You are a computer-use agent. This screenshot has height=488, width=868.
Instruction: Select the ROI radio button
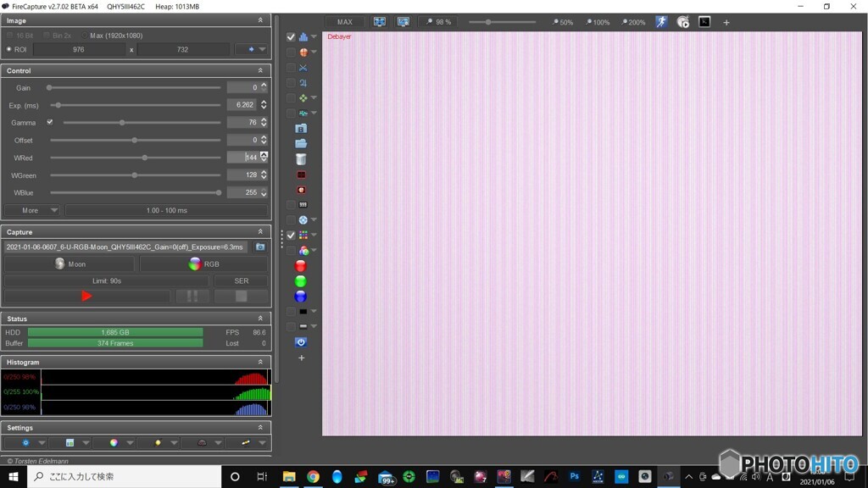pyautogui.click(x=9, y=50)
